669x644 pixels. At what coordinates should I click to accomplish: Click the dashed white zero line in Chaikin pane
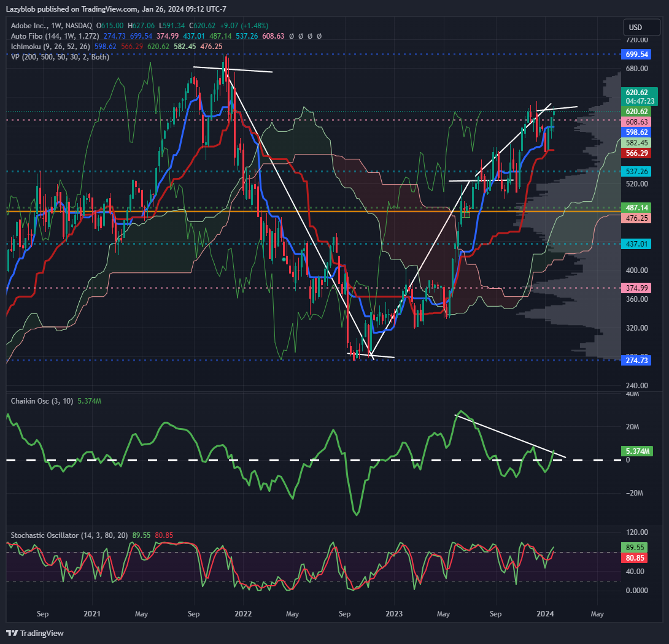(314, 460)
